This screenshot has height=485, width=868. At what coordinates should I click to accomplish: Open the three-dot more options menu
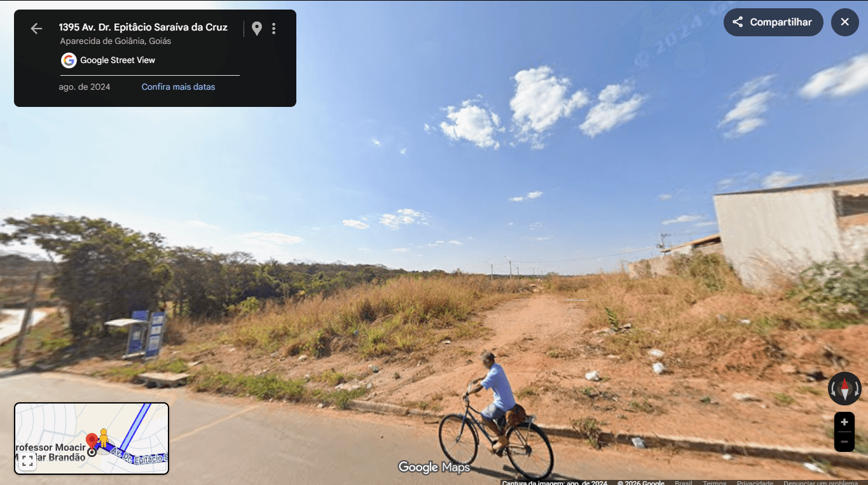[x=273, y=29]
